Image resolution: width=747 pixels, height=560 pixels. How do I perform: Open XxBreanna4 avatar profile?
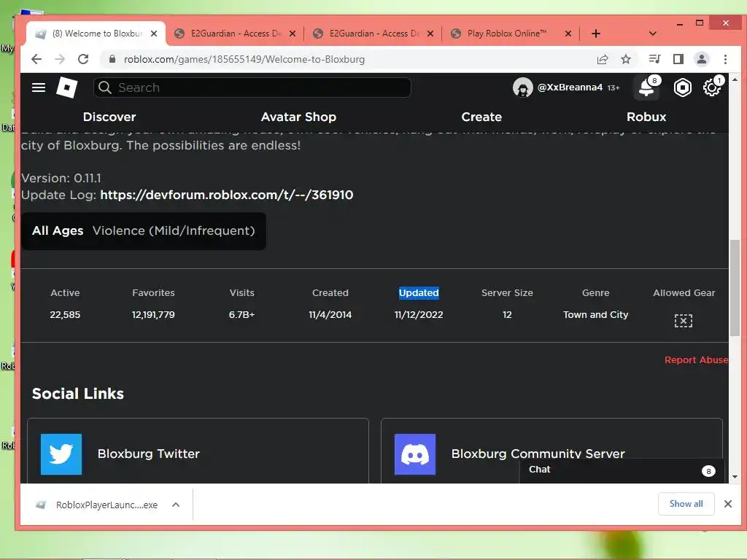[x=522, y=87]
